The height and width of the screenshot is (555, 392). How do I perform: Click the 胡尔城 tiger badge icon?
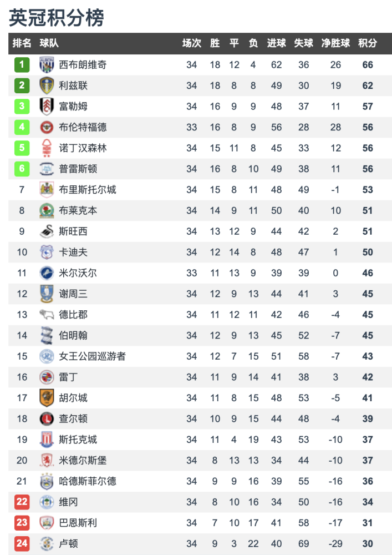point(47,398)
